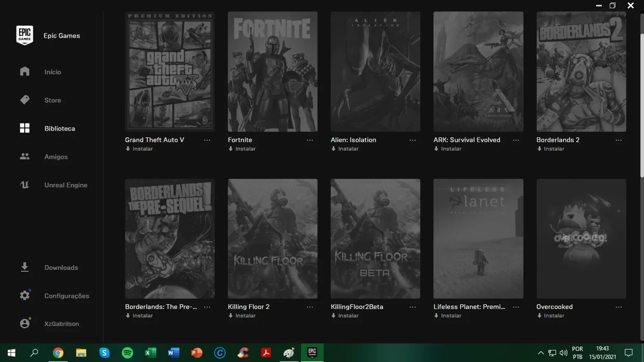This screenshot has width=644, height=362.
Task: Select the Killing Floor 2 cover art
Action: [x=272, y=239]
